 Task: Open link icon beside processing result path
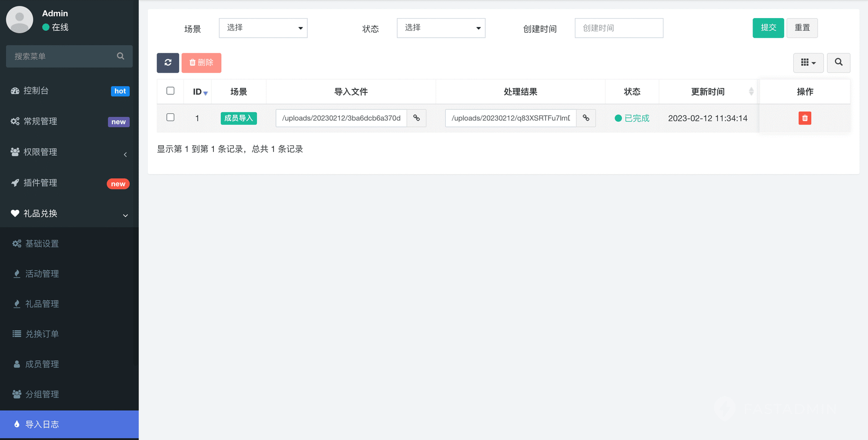[586, 118]
